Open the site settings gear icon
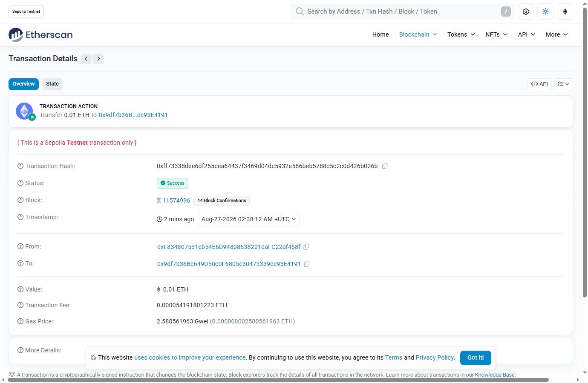The image size is (588, 383). pos(526,11)
